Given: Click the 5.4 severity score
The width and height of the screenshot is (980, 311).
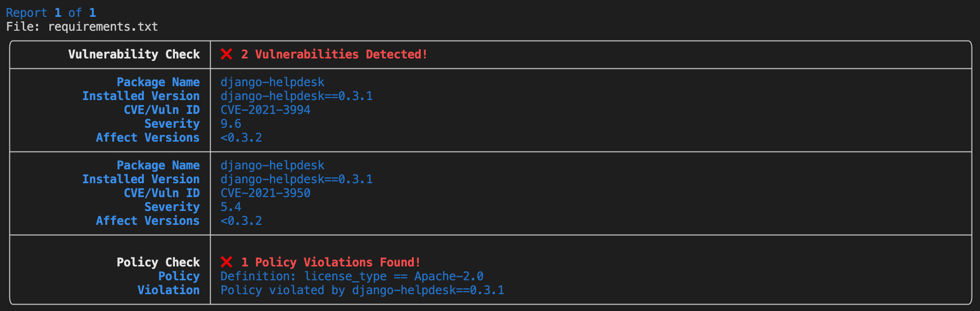Looking at the screenshot, I should (231, 207).
